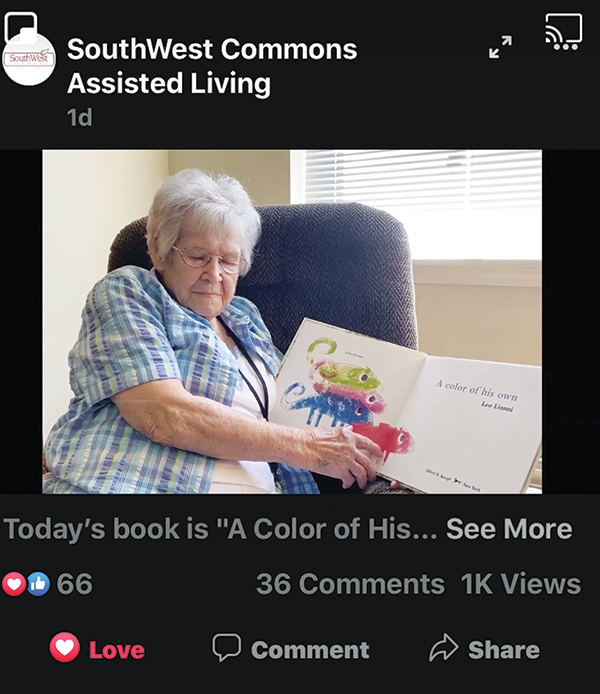This screenshot has width=600, height=694.
Task: Show who reacted via the 66 count
Action: click(75, 584)
